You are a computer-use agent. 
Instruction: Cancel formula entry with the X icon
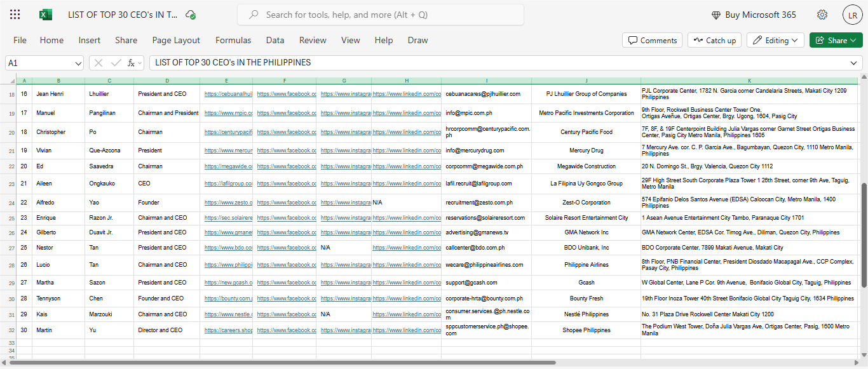click(99, 63)
